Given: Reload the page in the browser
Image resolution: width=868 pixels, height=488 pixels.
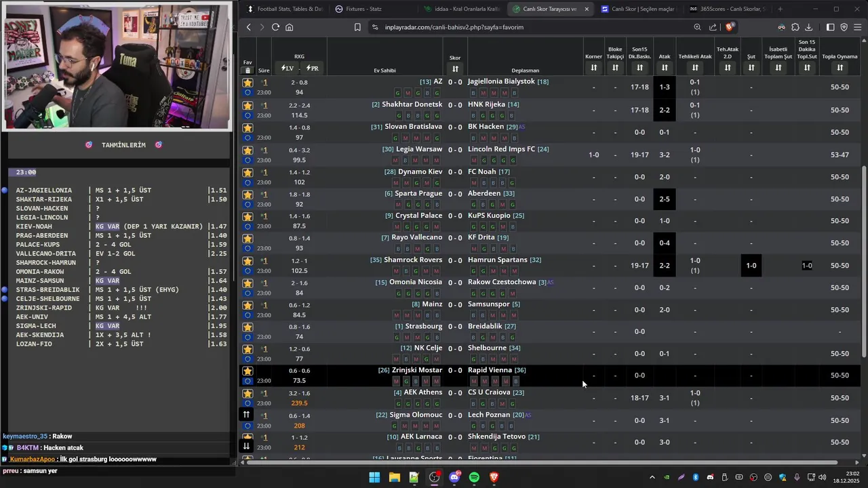Looking at the screenshot, I should 275,27.
